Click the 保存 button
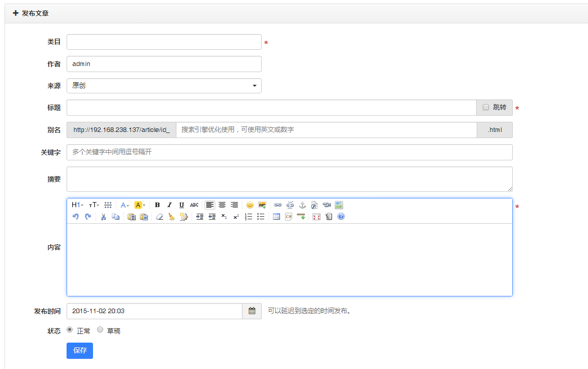Viewport: 588px width, 369px height. (x=80, y=350)
